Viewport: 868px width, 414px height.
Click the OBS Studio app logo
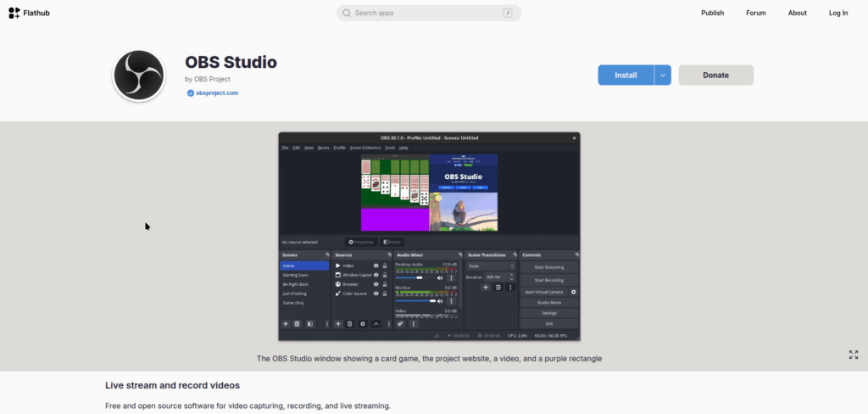point(138,76)
